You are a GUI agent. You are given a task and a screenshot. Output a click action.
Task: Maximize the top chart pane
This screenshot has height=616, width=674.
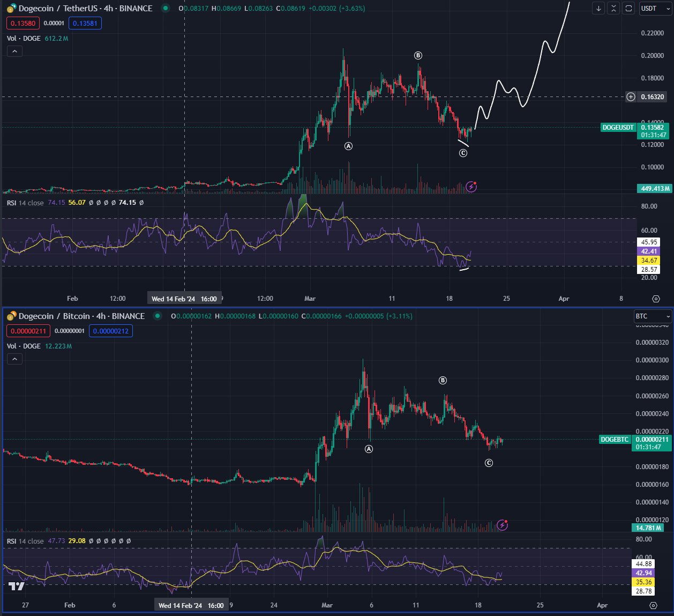pos(629,9)
